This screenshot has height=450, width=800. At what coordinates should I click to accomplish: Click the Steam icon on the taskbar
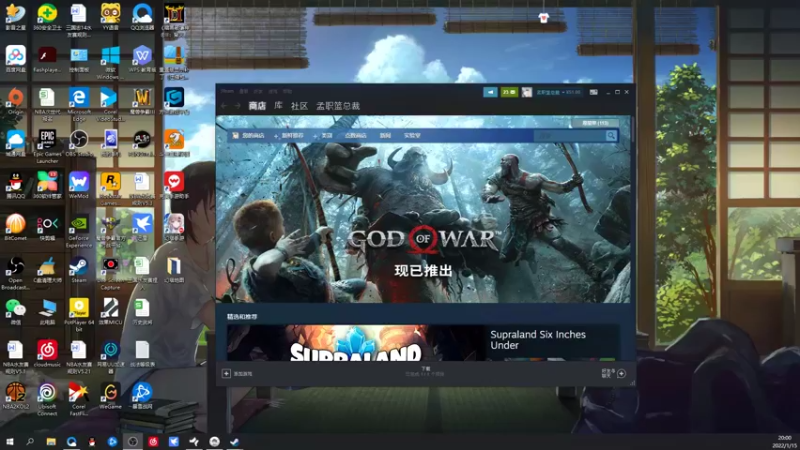pyautogui.click(x=235, y=441)
